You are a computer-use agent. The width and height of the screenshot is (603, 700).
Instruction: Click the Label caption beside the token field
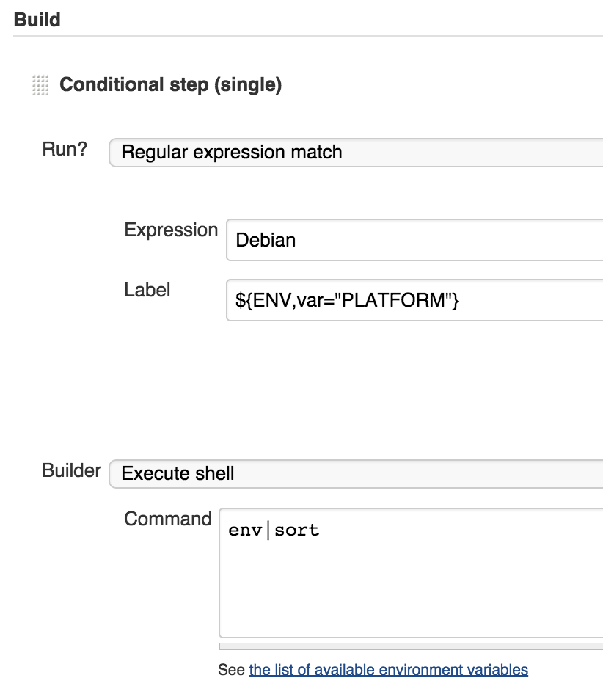click(147, 290)
